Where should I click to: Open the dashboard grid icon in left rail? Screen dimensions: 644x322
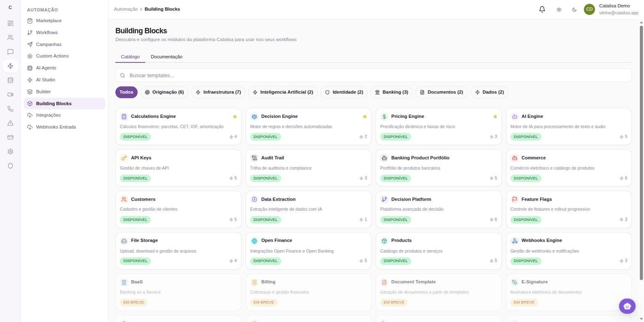point(11,23)
